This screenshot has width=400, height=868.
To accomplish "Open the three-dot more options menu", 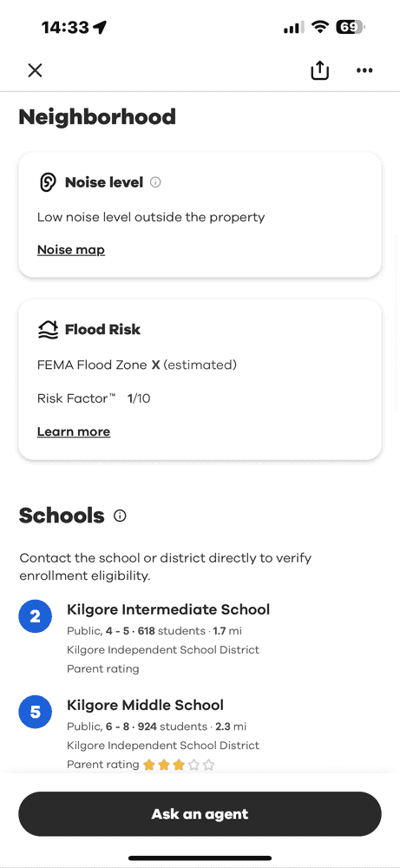I will tap(364, 70).
